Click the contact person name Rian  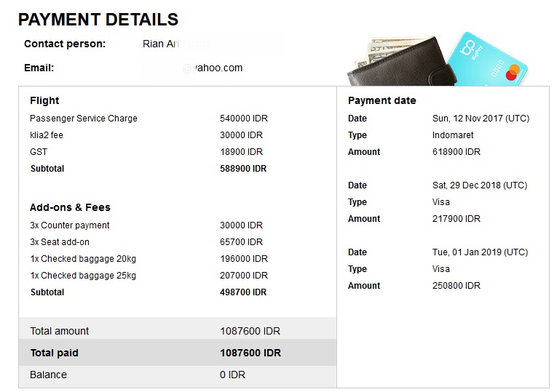point(156,44)
